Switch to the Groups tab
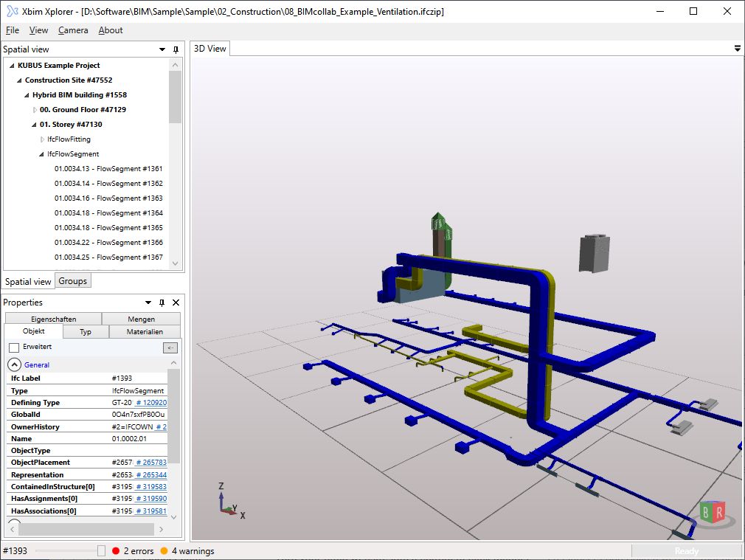The height and width of the screenshot is (560, 745). coord(72,280)
